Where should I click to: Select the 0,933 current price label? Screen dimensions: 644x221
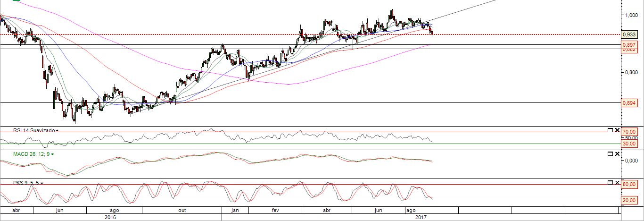point(629,34)
